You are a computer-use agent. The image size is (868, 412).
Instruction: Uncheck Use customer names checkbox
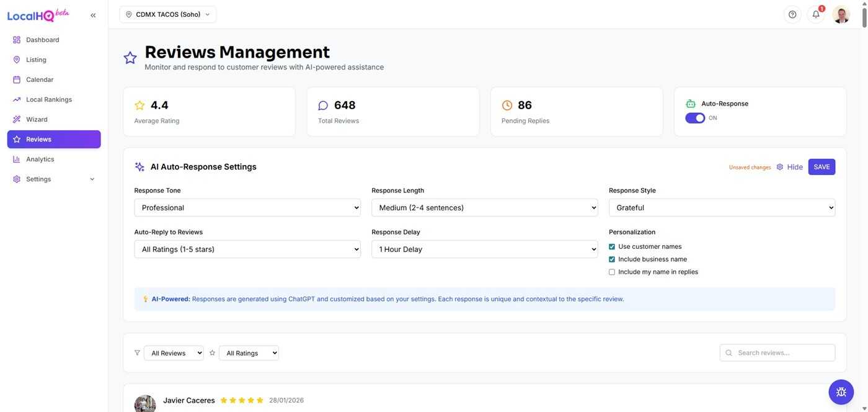tap(612, 247)
